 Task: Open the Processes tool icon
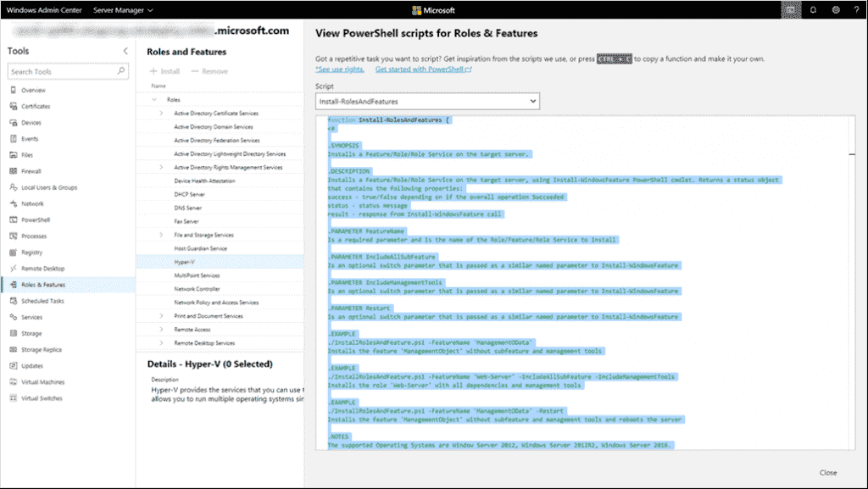coord(14,236)
